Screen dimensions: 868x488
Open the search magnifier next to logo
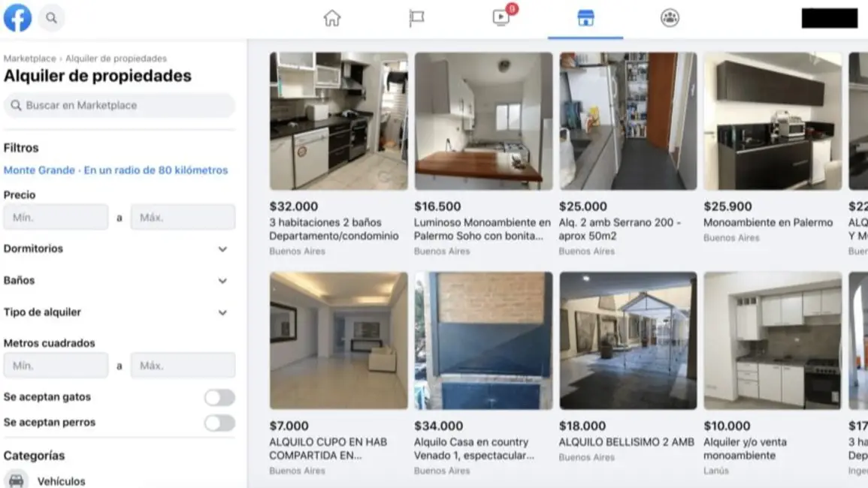52,18
